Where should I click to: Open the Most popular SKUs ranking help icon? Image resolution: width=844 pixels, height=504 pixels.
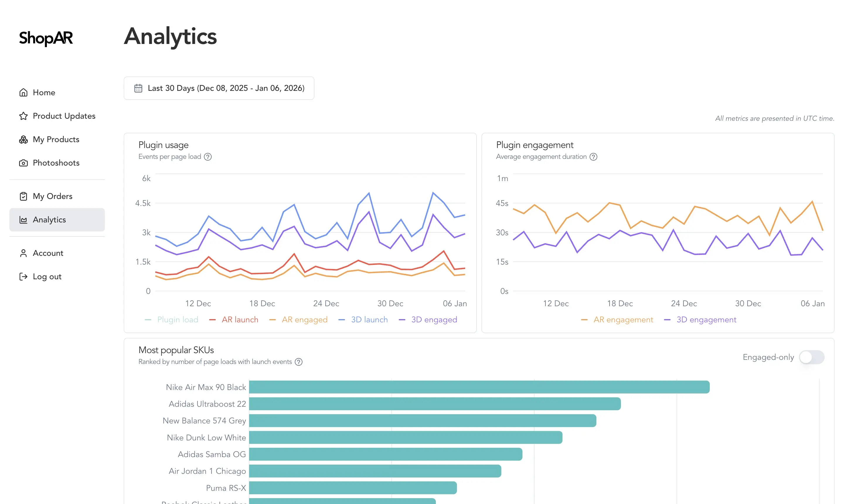299,362
